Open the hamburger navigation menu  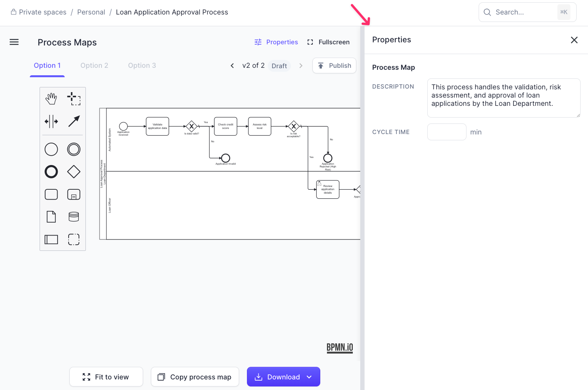14,42
